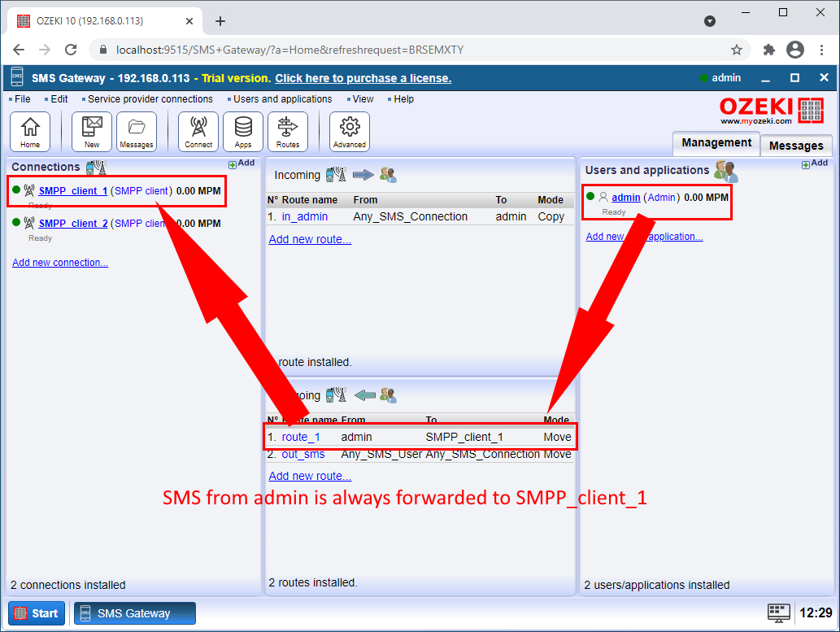Click the Chrome tab search dropdown arrow
840x632 pixels.
(x=710, y=21)
